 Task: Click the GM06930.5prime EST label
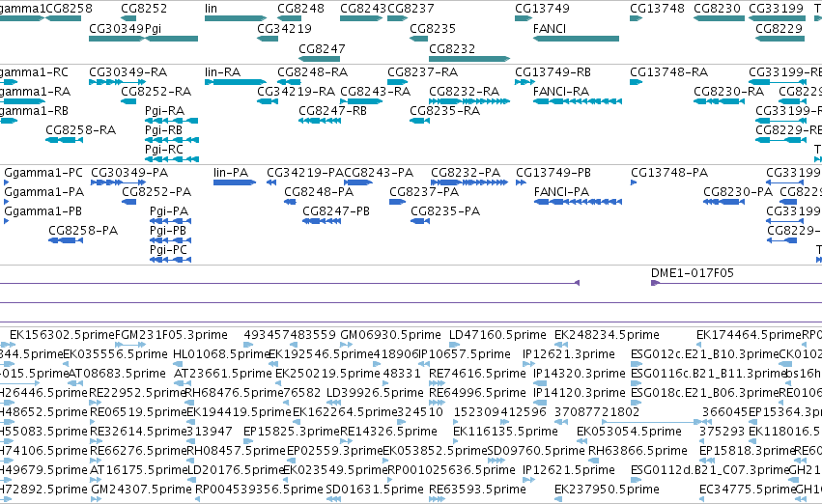[390, 335]
